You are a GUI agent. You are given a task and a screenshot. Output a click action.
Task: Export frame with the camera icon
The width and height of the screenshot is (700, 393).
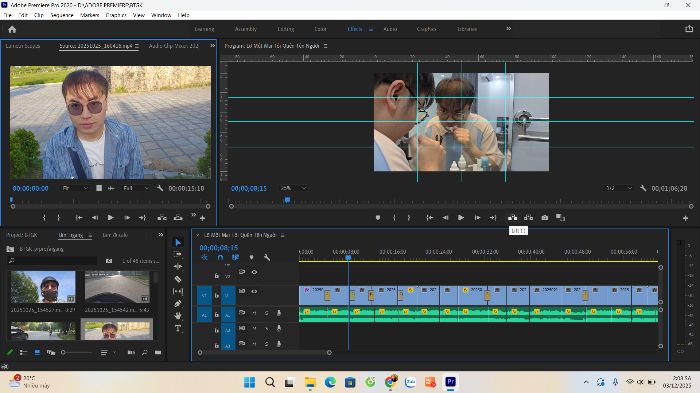pyautogui.click(x=545, y=217)
